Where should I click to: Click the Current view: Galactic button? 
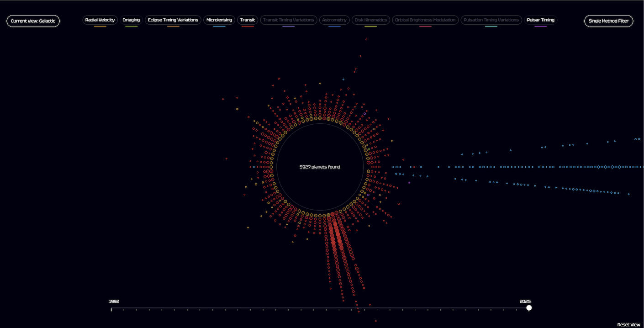click(x=33, y=21)
